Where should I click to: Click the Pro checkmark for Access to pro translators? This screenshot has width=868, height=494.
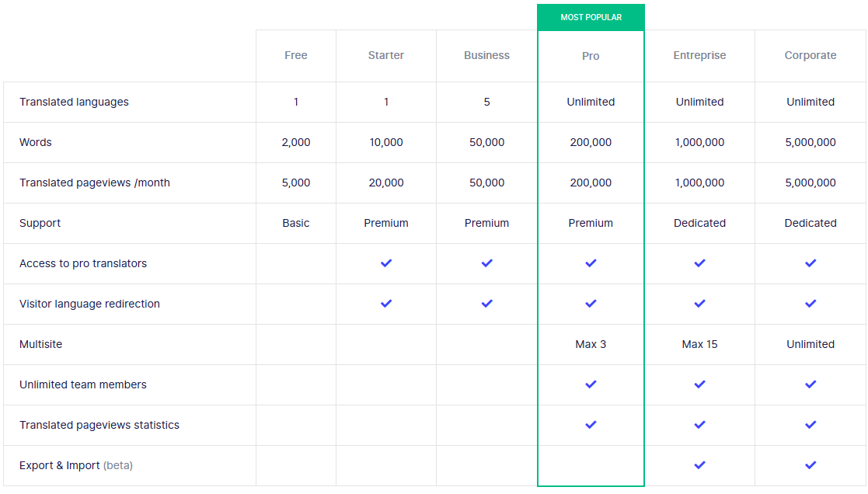pos(591,263)
